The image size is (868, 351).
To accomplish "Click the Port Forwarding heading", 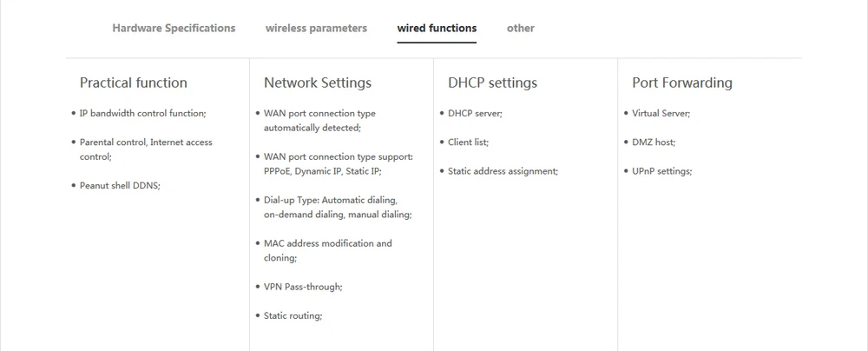I will (682, 83).
